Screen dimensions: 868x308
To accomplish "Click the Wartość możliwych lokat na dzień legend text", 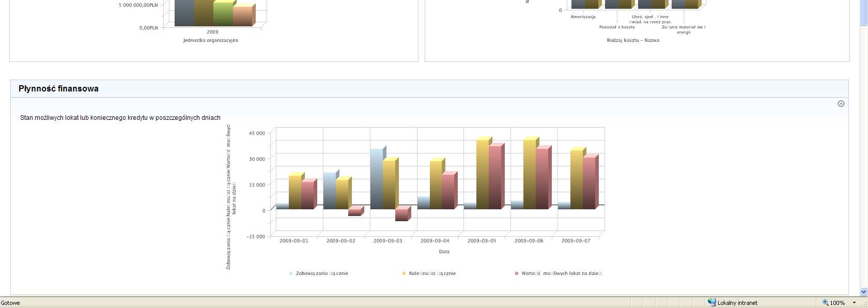I will (562, 273).
